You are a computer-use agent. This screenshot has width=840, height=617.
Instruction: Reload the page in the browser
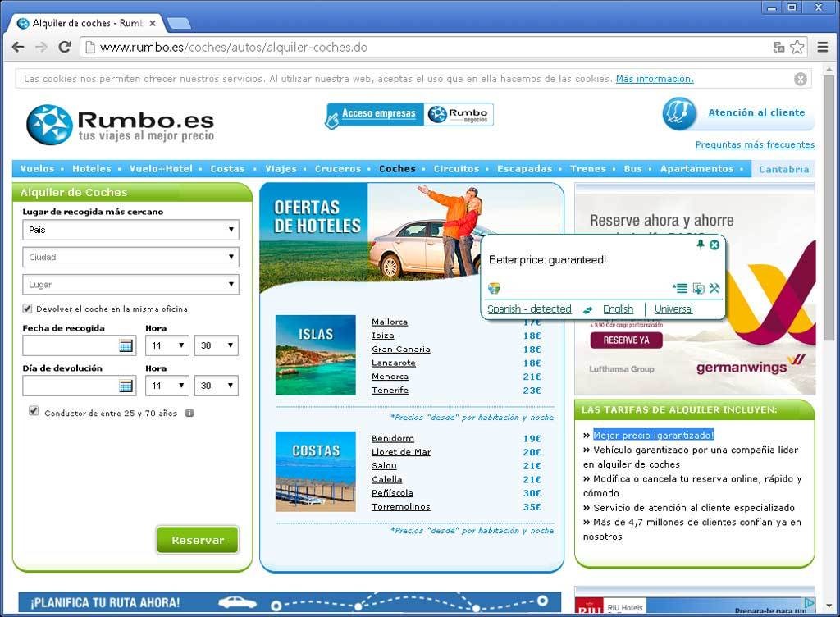point(64,47)
